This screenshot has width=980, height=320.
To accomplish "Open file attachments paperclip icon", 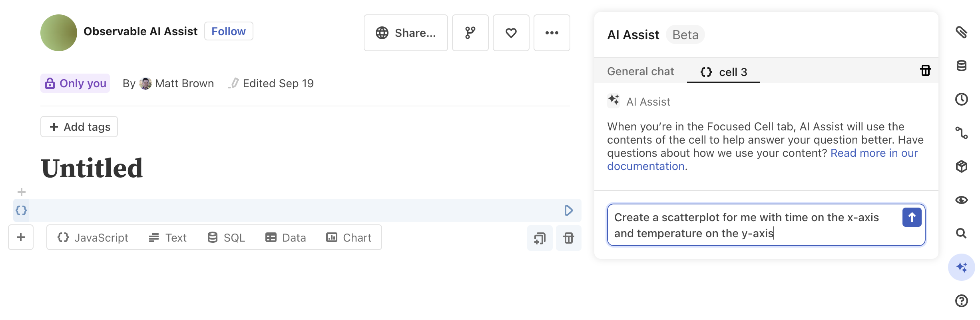I will click(961, 32).
